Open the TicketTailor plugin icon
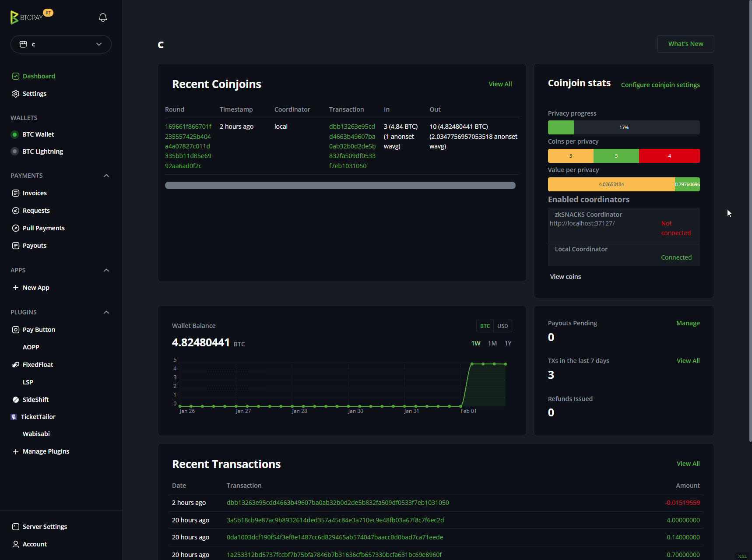Viewport: 752px width, 560px height. [14, 417]
